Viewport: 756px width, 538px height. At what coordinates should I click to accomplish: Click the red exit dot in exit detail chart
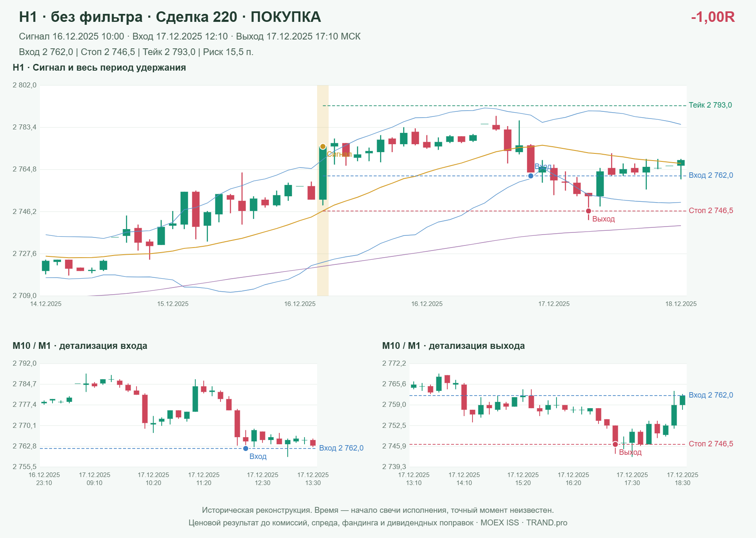[615, 444]
